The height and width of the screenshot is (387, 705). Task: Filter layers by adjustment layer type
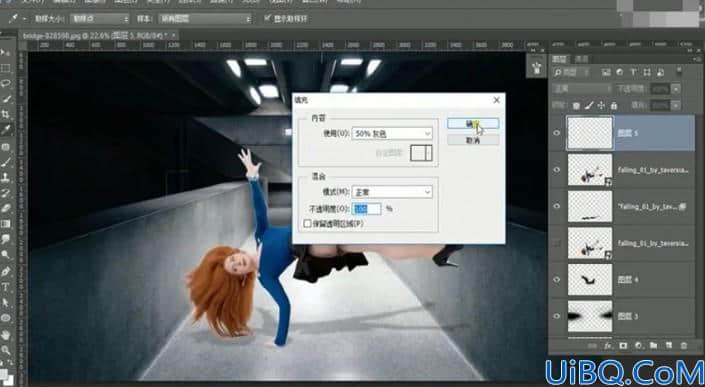(x=620, y=72)
